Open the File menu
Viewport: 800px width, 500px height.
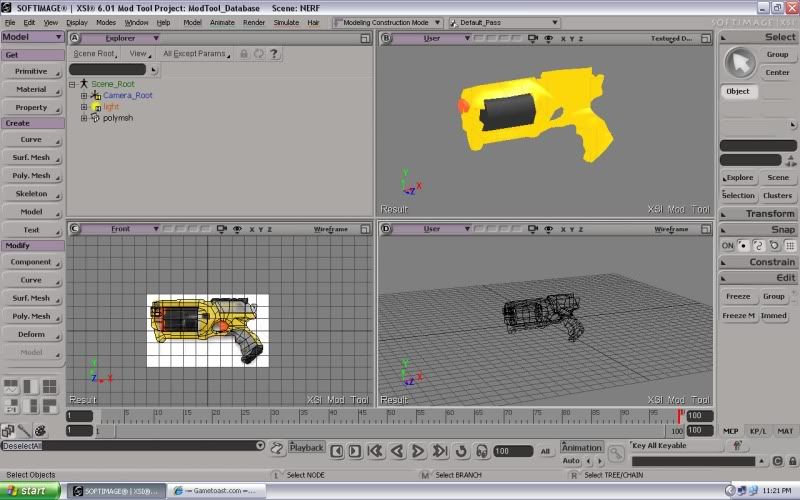tap(10, 22)
